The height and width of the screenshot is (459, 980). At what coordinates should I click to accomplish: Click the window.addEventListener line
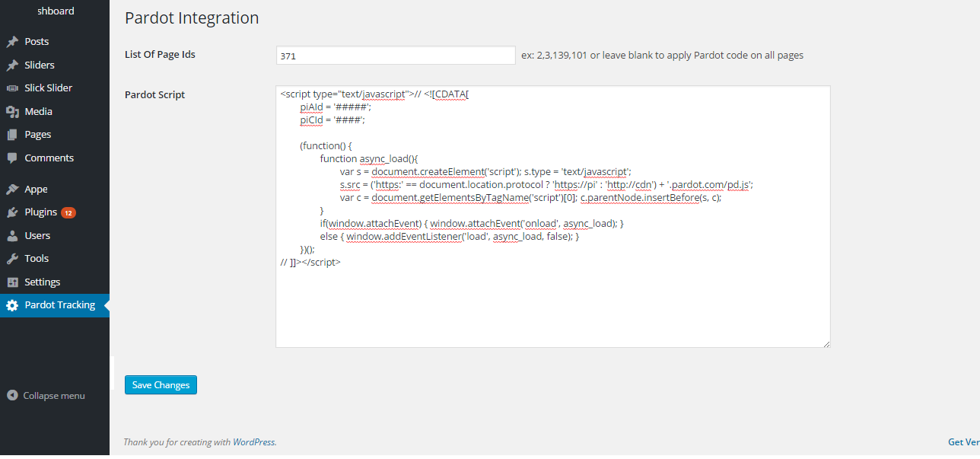pyautogui.click(x=450, y=237)
